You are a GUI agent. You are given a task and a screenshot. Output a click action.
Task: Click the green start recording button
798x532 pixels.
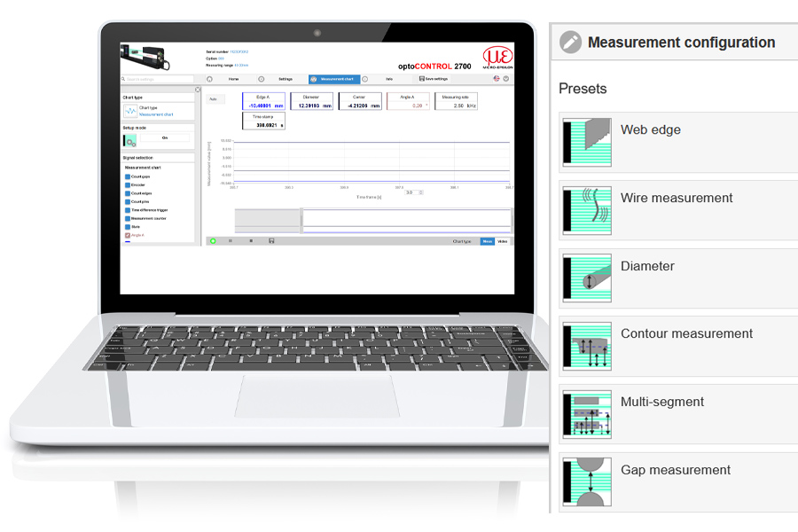tap(213, 240)
